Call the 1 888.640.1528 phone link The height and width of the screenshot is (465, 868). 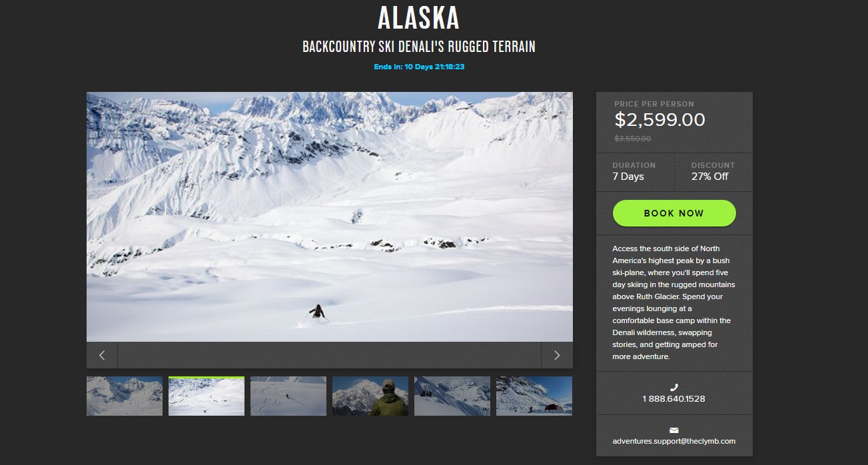point(673,398)
